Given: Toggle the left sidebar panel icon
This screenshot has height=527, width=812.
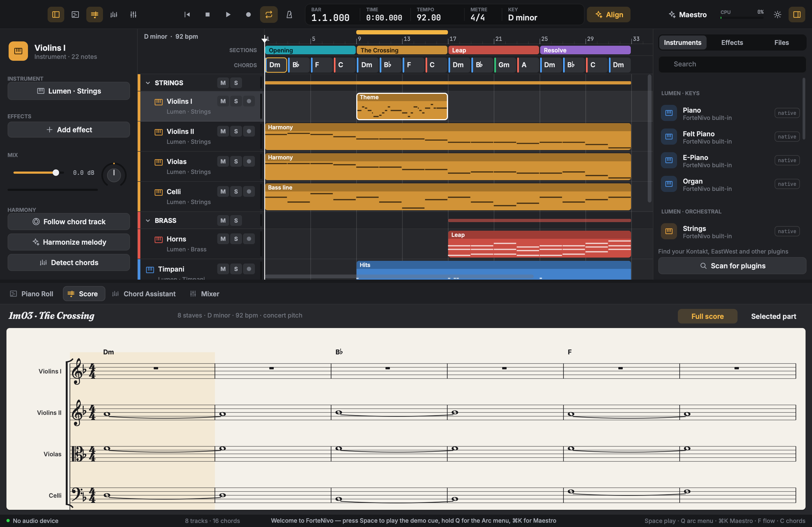Looking at the screenshot, I should (x=56, y=14).
